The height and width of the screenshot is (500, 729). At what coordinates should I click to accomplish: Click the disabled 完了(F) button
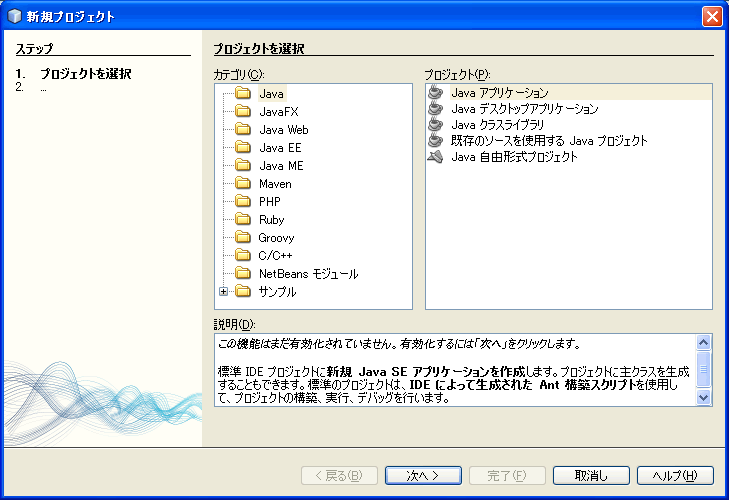(507, 475)
